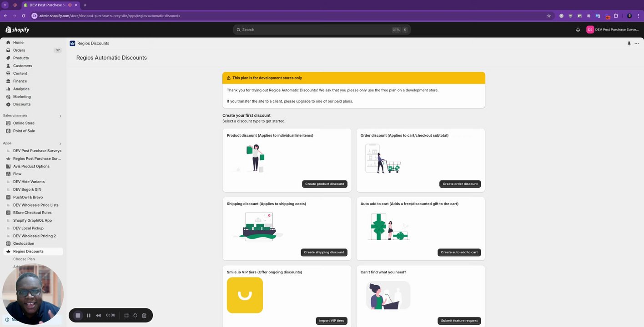Pause the screen recording
Viewport: 644px width, 327px height.
point(89,315)
